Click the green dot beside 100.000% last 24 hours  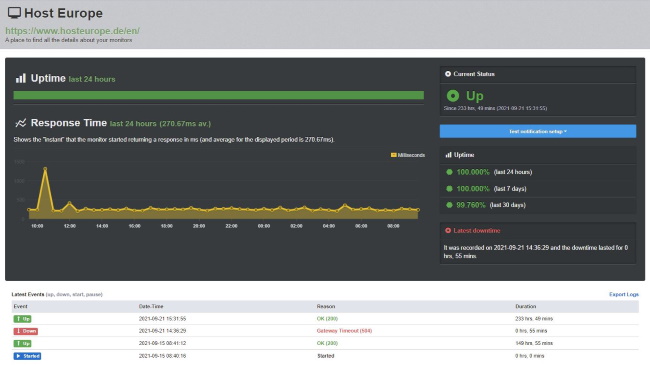click(449, 172)
